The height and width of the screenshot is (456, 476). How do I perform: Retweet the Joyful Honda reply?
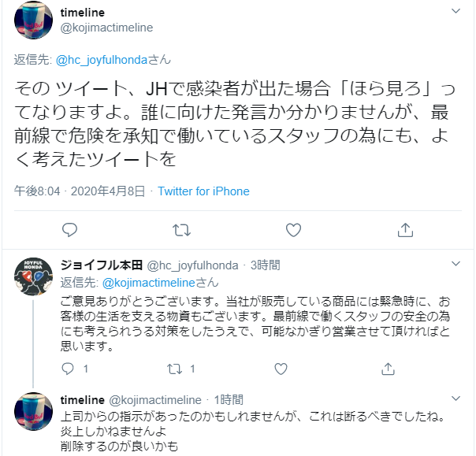click(175, 368)
